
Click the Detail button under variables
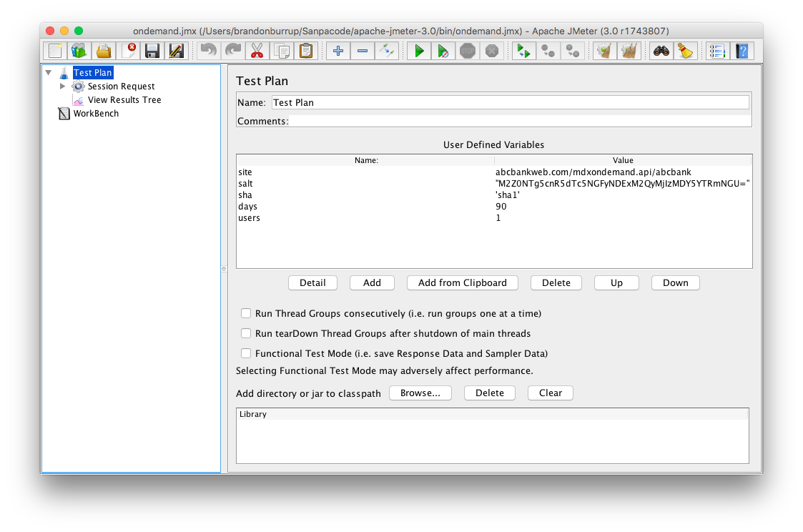click(x=312, y=282)
